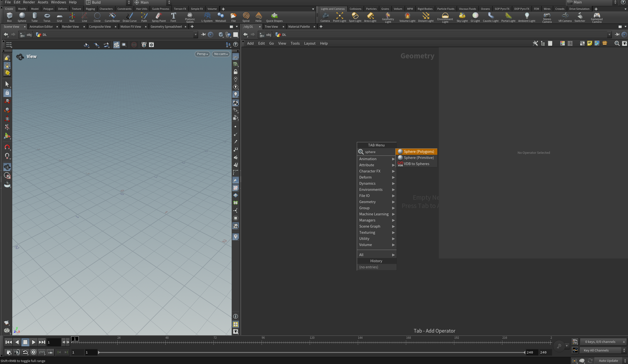
Task: Open the Layout menu in network editor
Action: tap(309, 43)
